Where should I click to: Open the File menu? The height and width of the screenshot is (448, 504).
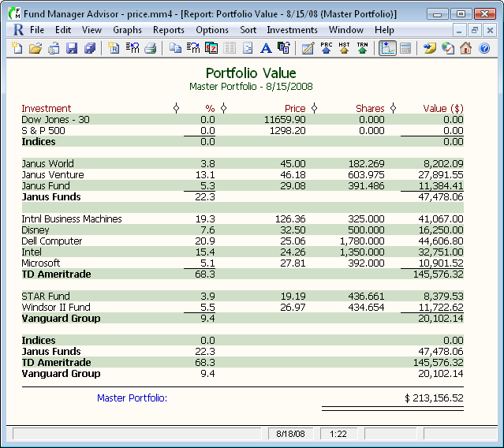37,30
